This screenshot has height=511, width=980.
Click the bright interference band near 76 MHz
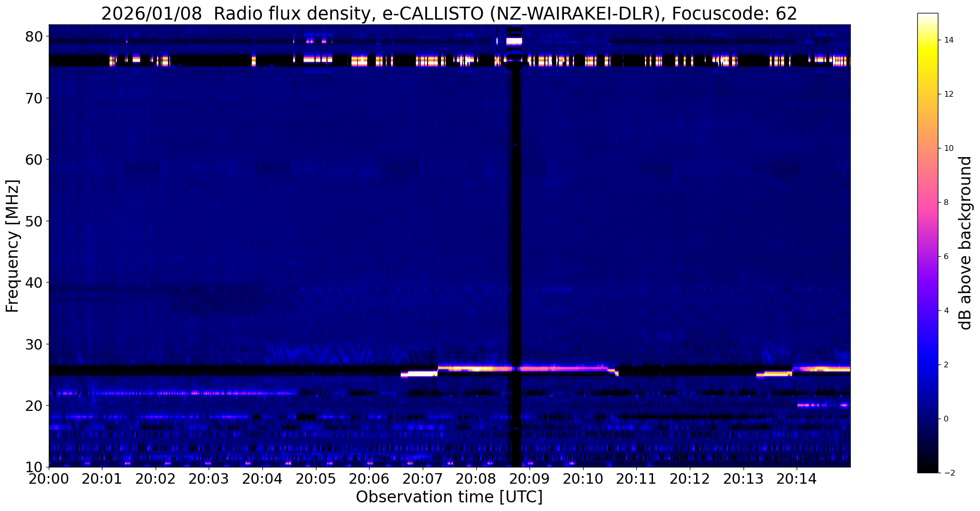tap(449, 61)
